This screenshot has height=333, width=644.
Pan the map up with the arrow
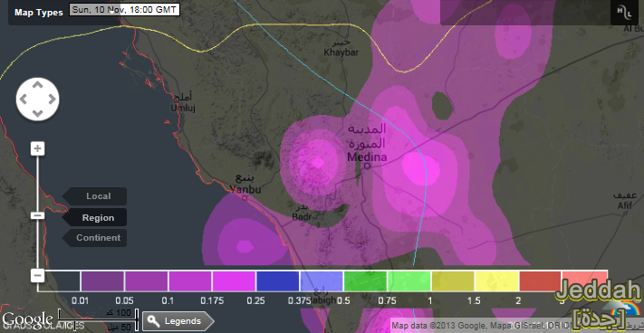pos(37,84)
